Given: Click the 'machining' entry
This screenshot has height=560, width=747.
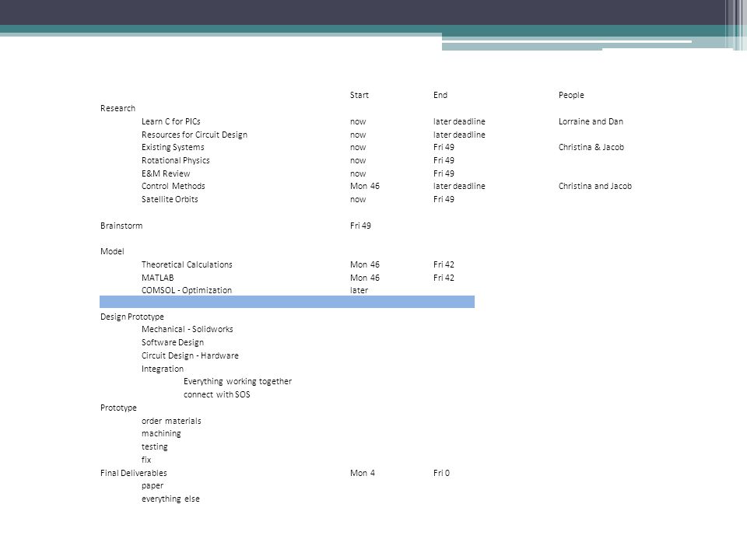Looking at the screenshot, I should [161, 434].
